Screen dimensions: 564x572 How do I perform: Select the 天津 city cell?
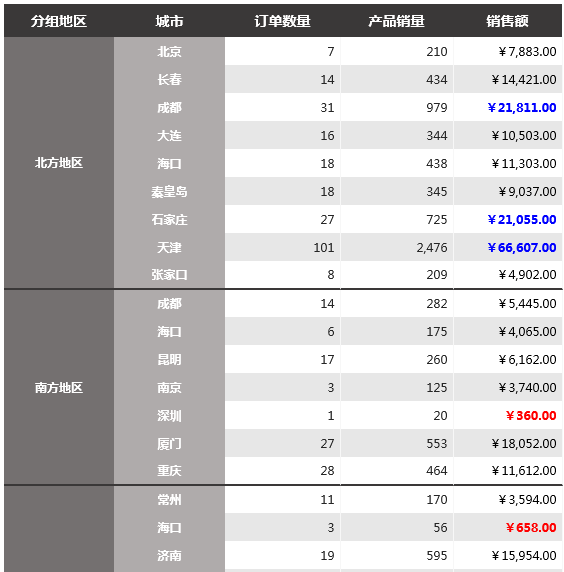click(169, 247)
